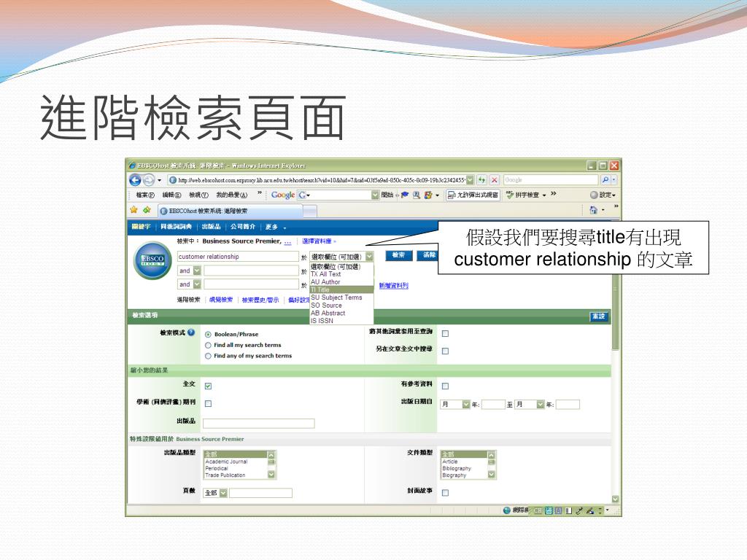Viewport: 747px width, 560px height.
Task: Click the 檢索歷史/警示 search history link
Action: point(260,300)
